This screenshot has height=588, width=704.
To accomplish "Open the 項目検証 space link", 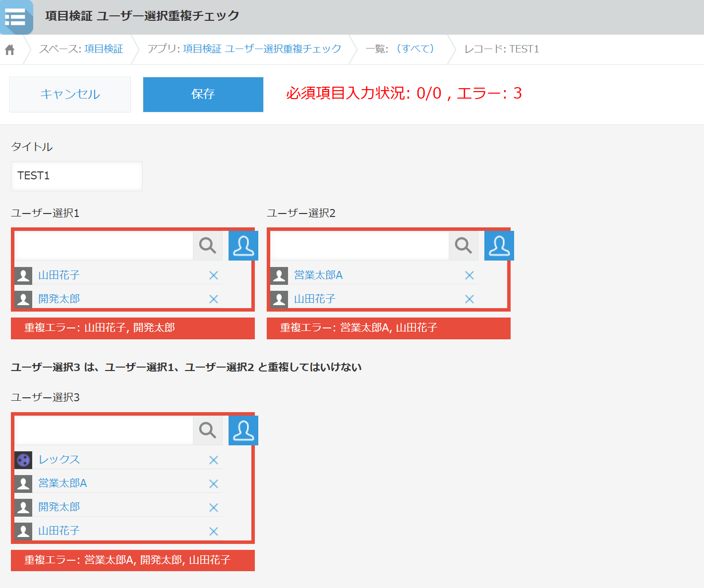I will (x=104, y=49).
